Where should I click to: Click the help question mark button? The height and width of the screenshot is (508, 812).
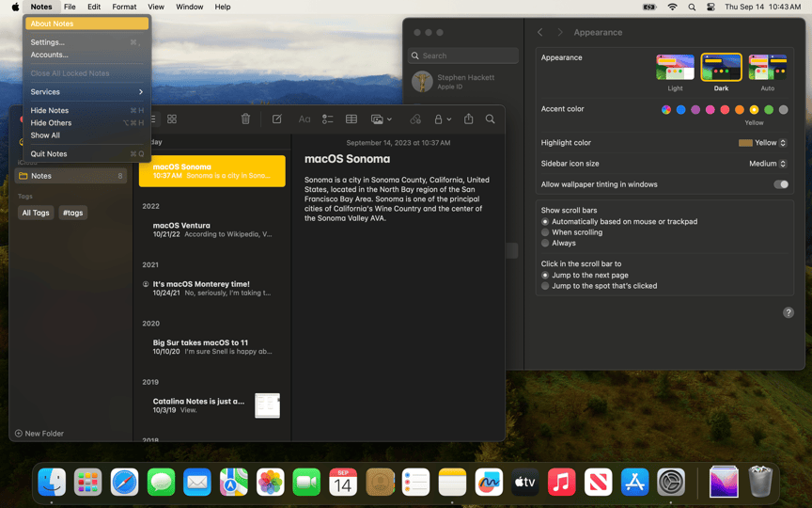click(789, 312)
